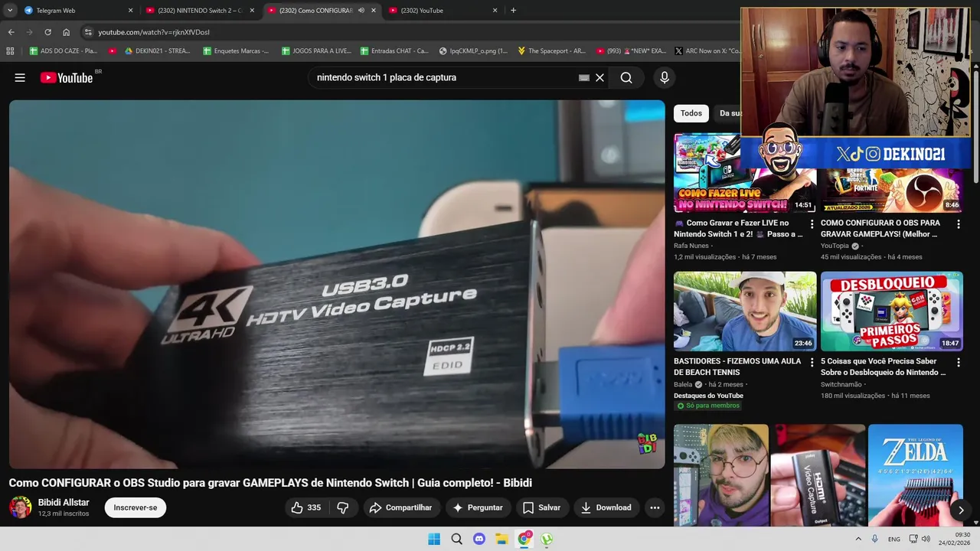Open HDMI Video Capture short thumbnail
The width and height of the screenshot is (980, 551).
click(x=818, y=475)
